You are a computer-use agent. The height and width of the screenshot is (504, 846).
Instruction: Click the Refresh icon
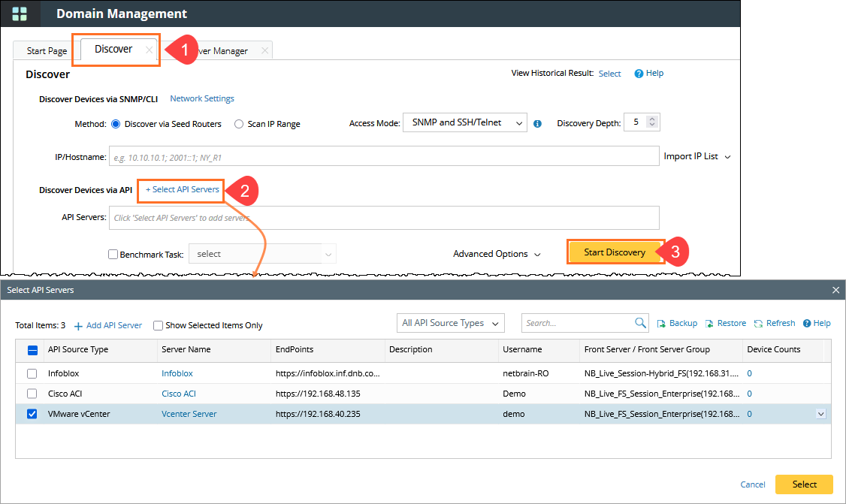[x=759, y=324]
